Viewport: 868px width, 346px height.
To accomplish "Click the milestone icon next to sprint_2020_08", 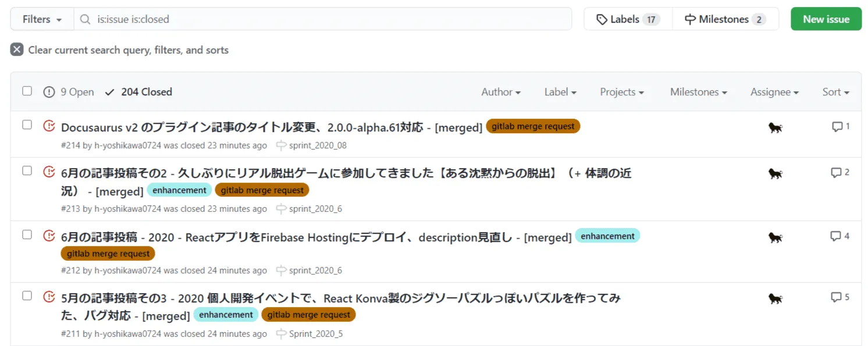I will [281, 145].
